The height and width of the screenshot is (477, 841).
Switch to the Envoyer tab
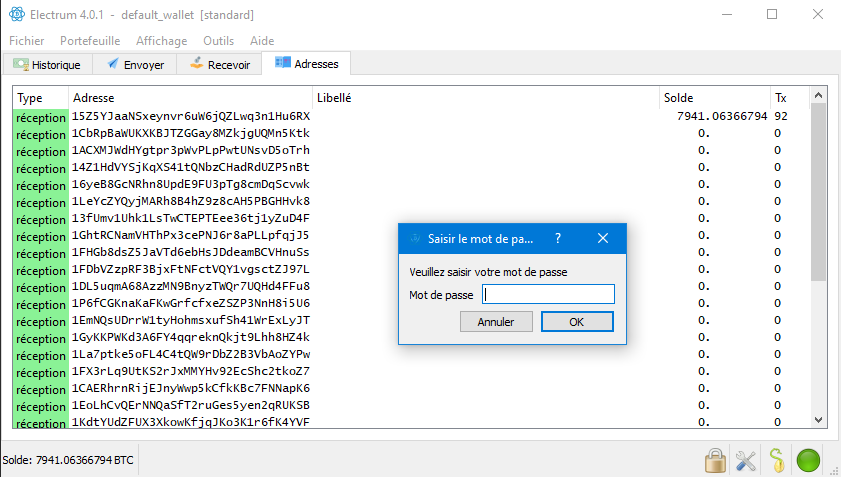[135, 64]
